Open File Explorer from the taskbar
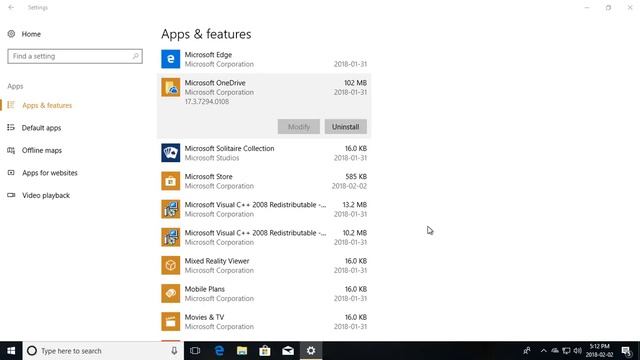The width and height of the screenshot is (640, 360). tap(242, 351)
